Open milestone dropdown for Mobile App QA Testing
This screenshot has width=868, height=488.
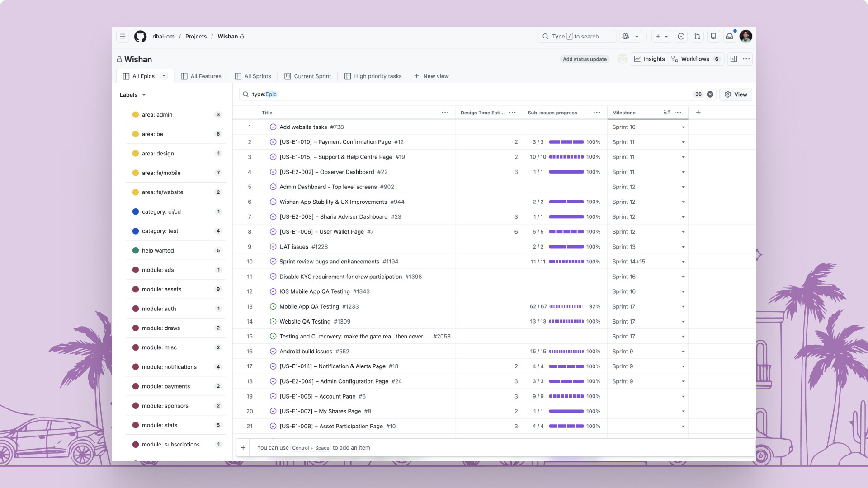click(x=683, y=306)
